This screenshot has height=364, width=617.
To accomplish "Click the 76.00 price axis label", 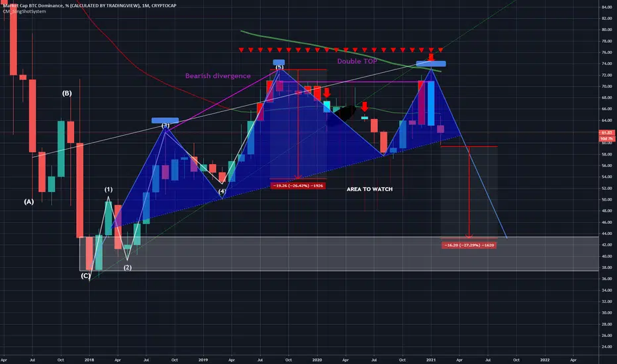I will 606,52.
